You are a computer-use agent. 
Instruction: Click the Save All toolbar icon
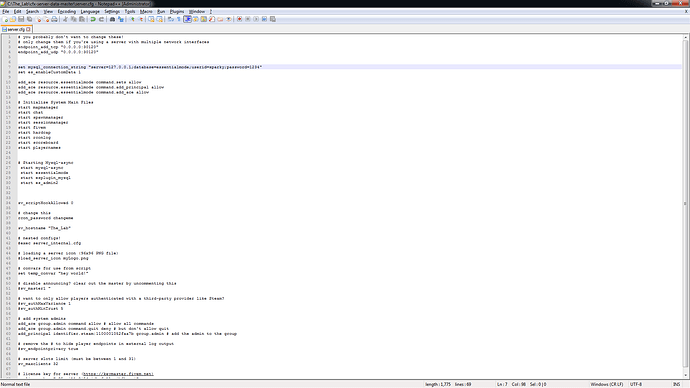[x=29, y=19]
